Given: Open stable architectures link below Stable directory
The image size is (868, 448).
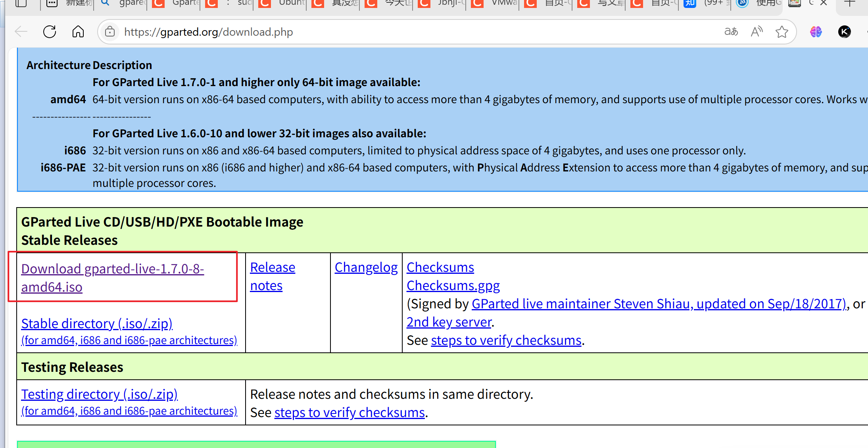Looking at the screenshot, I should click(x=129, y=340).
